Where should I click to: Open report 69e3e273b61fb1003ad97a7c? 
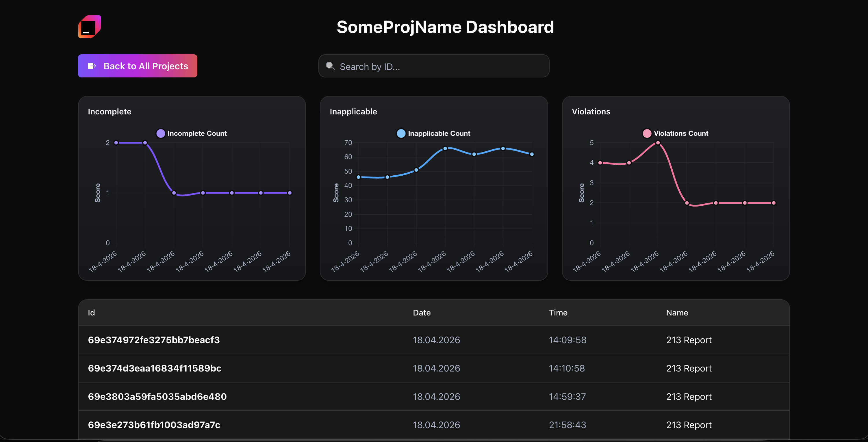[154, 425]
